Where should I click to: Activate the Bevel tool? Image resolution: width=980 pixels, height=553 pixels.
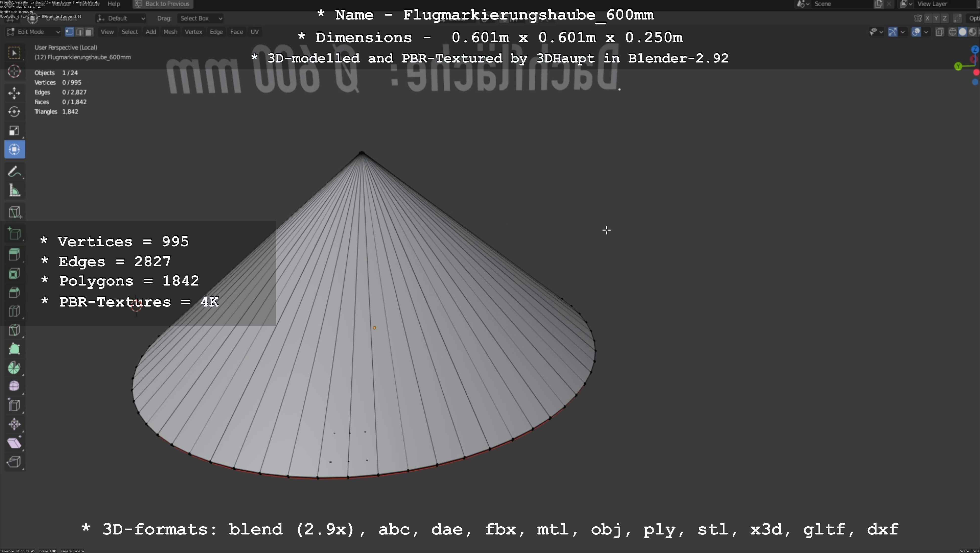click(14, 292)
